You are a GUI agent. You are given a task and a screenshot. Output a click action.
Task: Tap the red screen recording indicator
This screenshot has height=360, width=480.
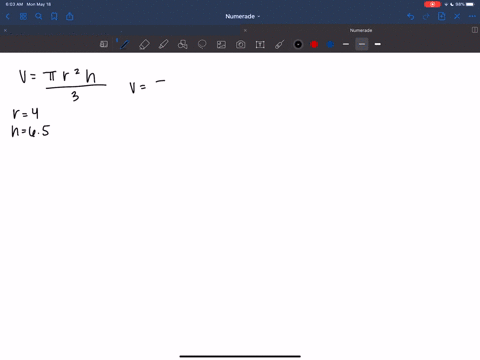(432, 4)
